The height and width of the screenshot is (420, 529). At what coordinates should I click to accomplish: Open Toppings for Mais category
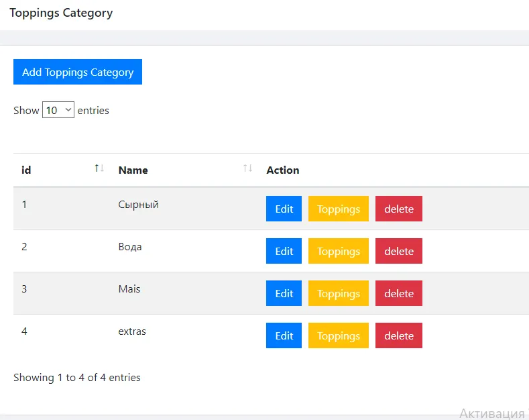click(x=339, y=293)
